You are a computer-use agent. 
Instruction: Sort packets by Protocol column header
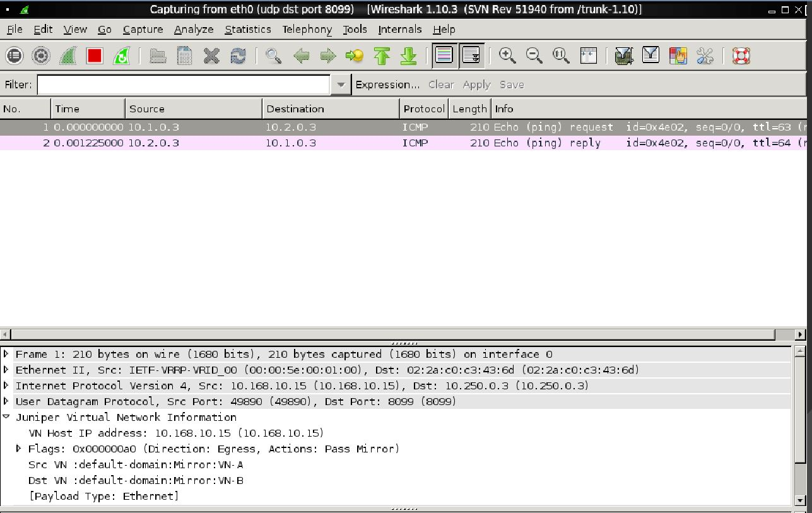click(x=425, y=109)
